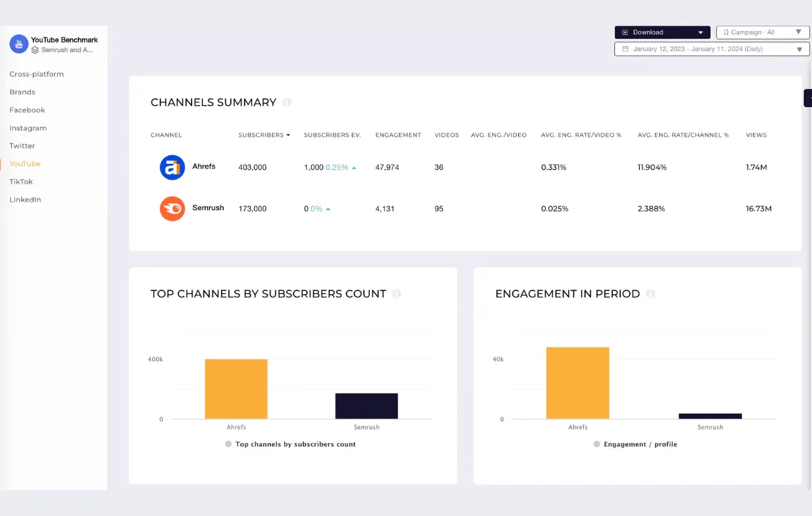Open Twitter section
This screenshot has height=516, width=812.
(23, 146)
